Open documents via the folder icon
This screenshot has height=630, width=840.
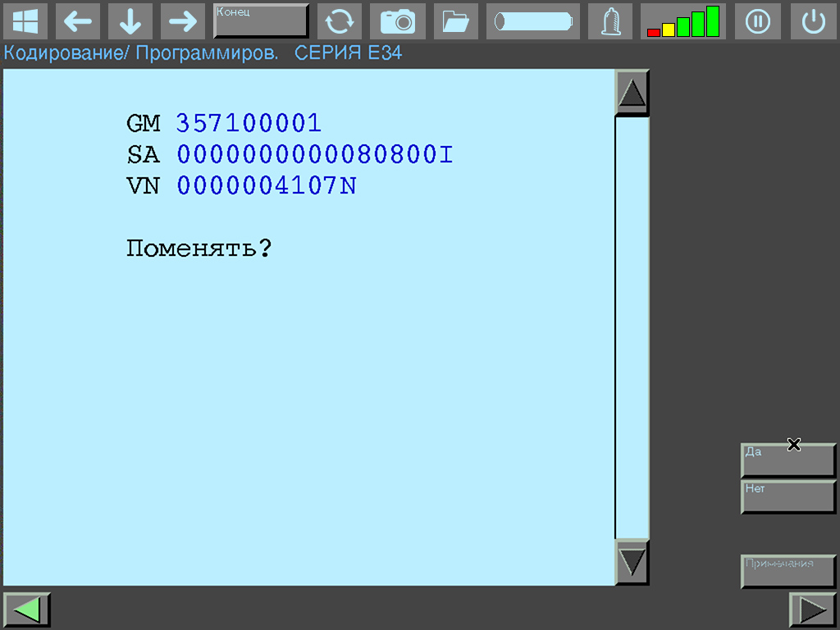(x=455, y=21)
